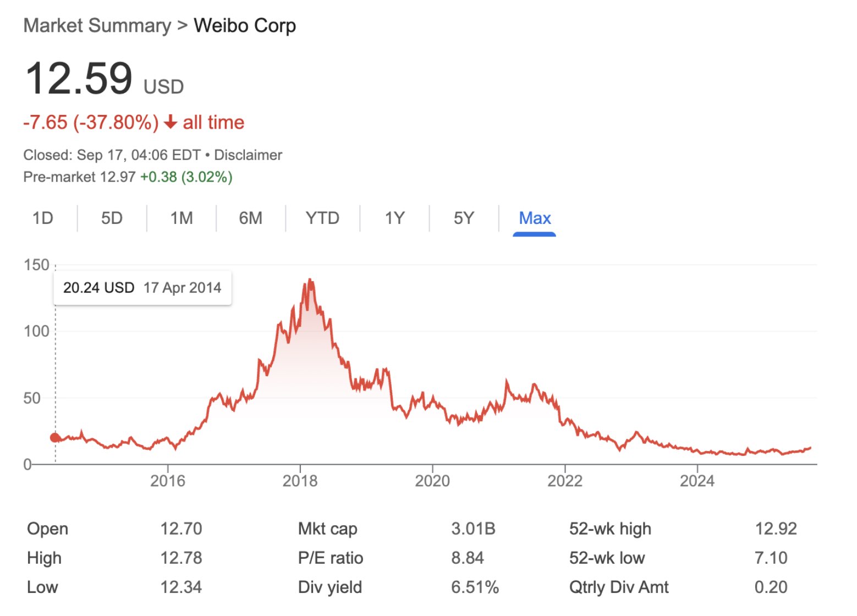View the 1Y time range
Screen dimensions: 857x616
tap(394, 218)
